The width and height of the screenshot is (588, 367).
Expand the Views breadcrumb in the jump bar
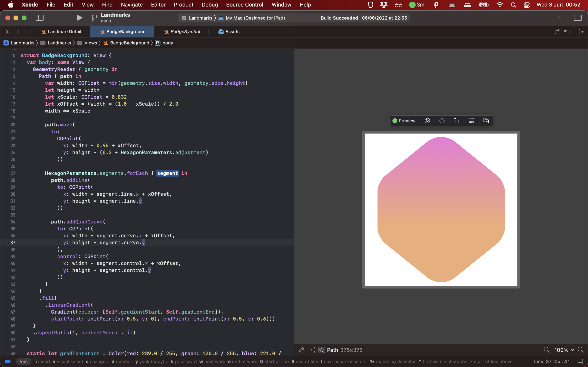91,43
